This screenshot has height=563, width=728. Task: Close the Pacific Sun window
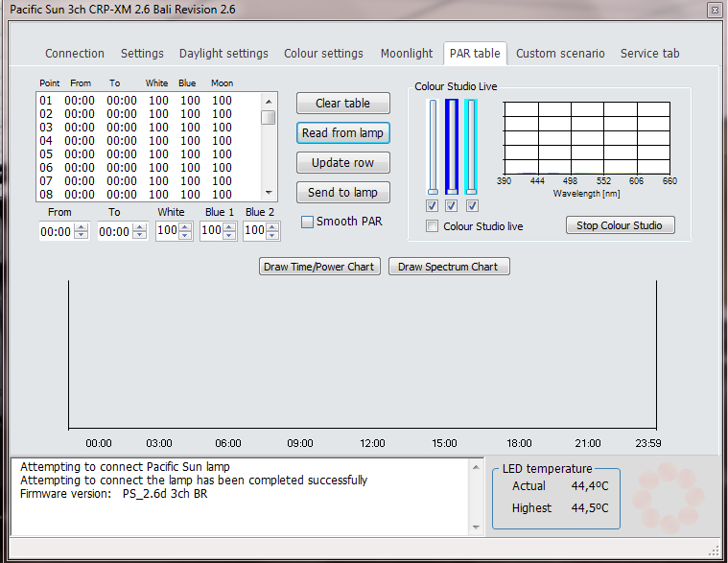point(714,10)
